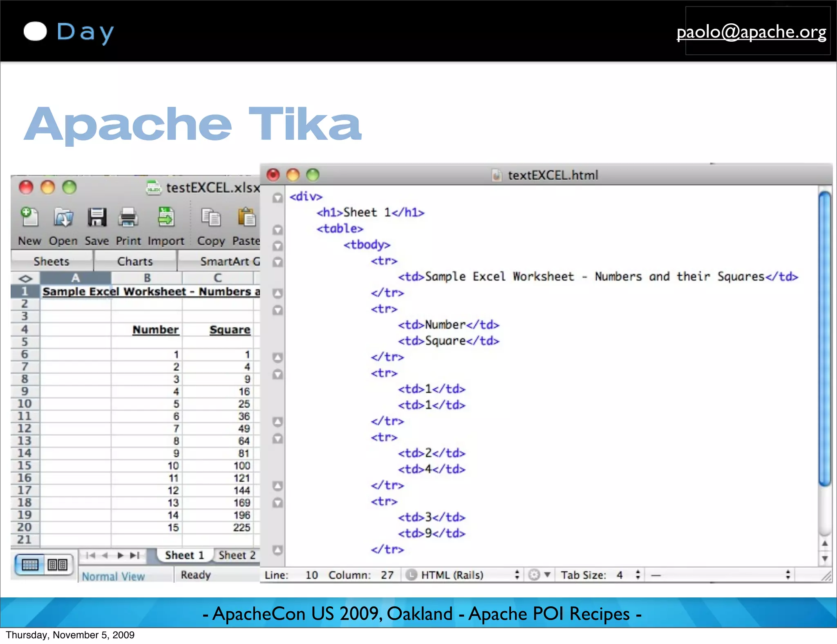Collapse the tr fold marker for row 3, 9
The height and width of the screenshot is (644, 837).
click(278, 502)
